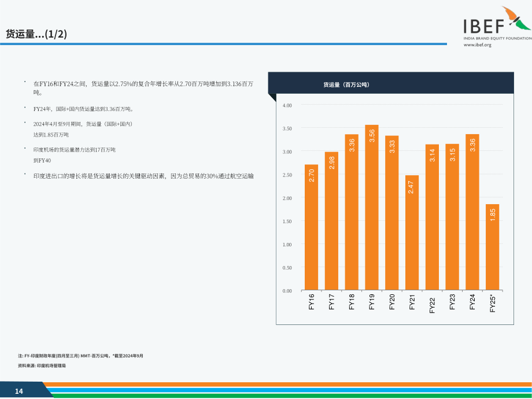
Task: Click the FY18 axis label
Action: coord(352,302)
